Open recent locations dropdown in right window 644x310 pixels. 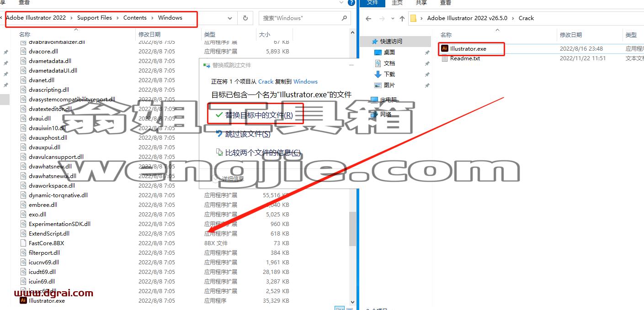pyautogui.click(x=393, y=19)
